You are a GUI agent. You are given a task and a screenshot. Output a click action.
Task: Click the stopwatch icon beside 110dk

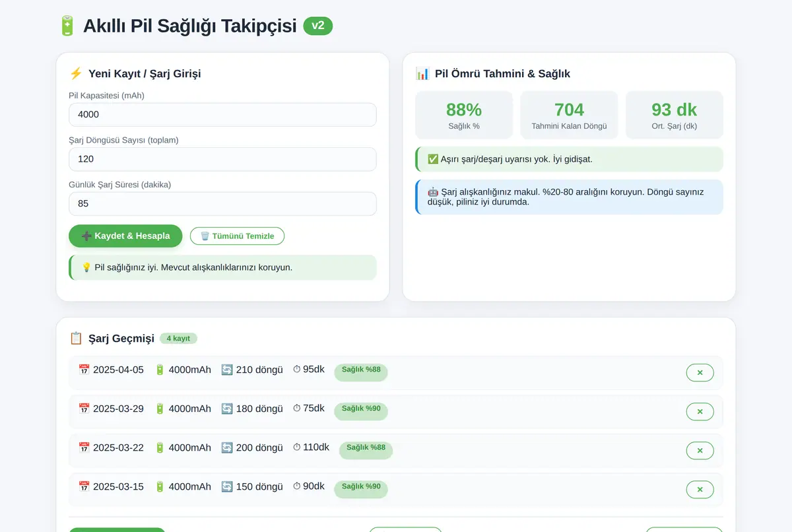click(297, 448)
